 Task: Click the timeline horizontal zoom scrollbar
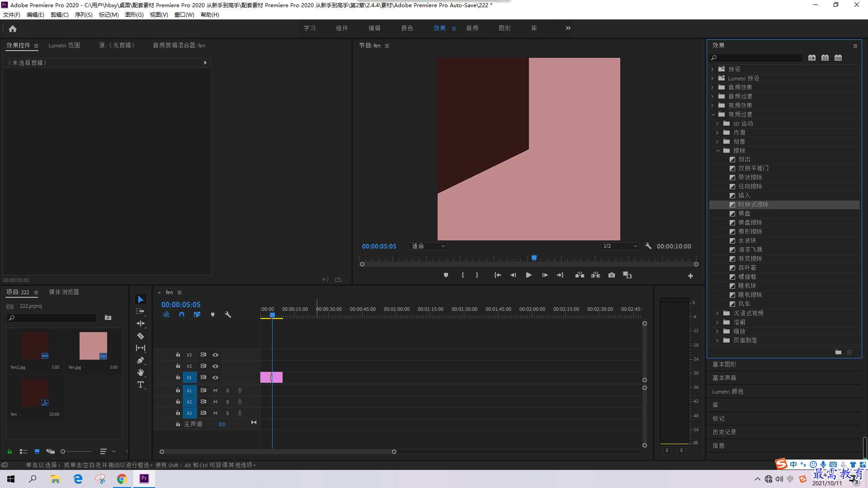pyautogui.click(x=278, y=451)
